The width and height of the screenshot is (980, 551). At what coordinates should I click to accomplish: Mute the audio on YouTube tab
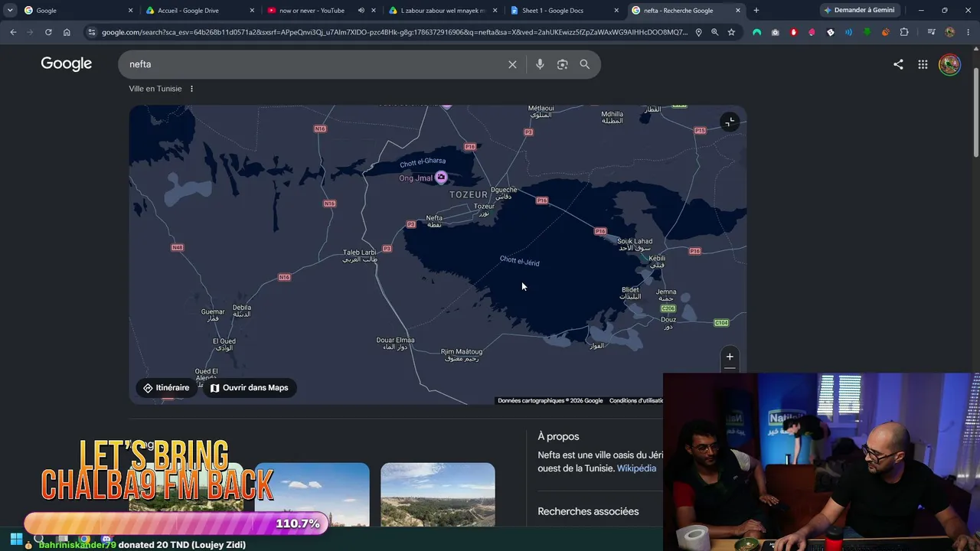tap(361, 11)
